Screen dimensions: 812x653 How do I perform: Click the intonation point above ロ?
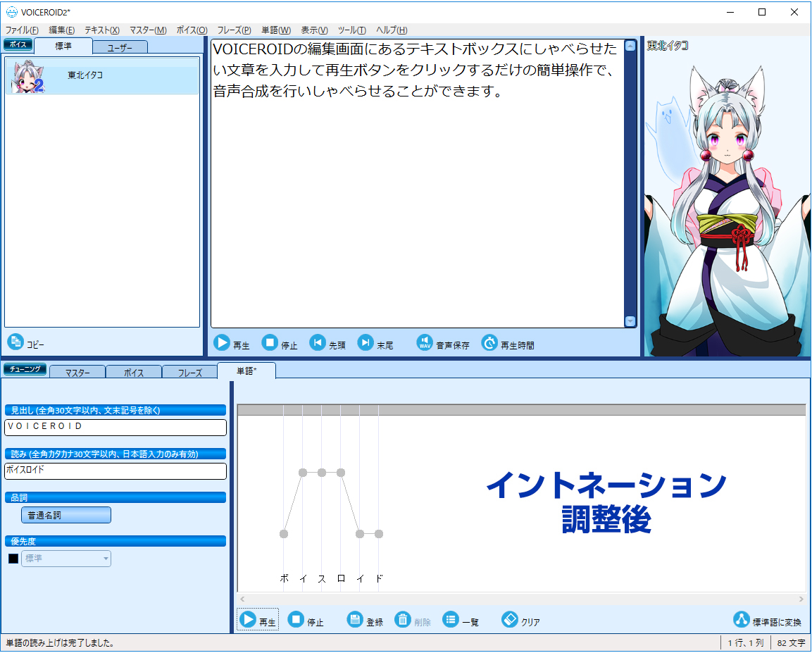click(341, 472)
